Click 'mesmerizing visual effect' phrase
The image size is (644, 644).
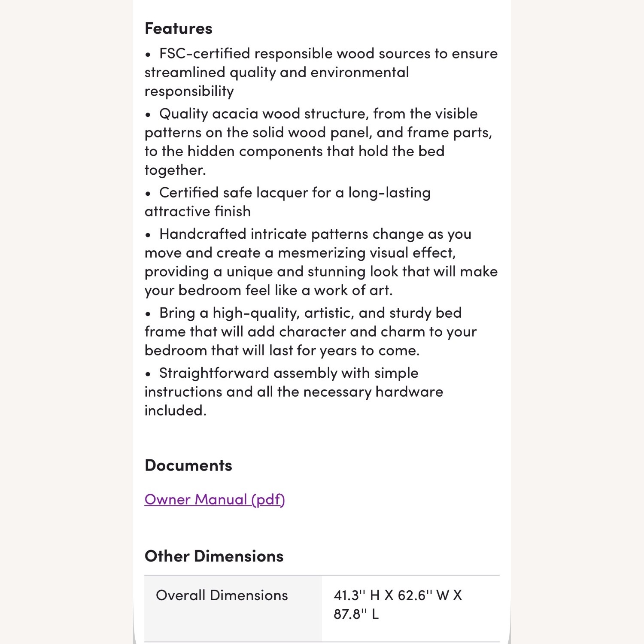pyautogui.click(x=366, y=252)
